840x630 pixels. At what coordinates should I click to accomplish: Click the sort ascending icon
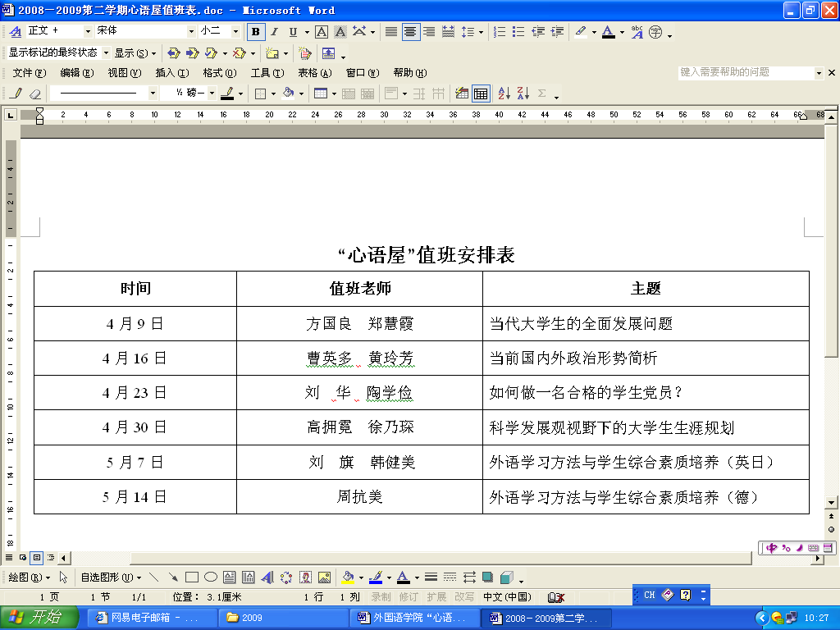pyautogui.click(x=504, y=94)
